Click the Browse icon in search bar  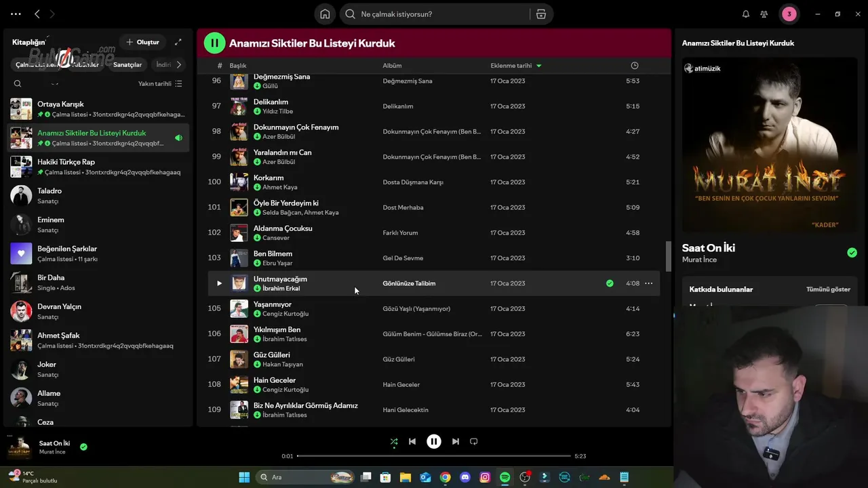tap(540, 14)
